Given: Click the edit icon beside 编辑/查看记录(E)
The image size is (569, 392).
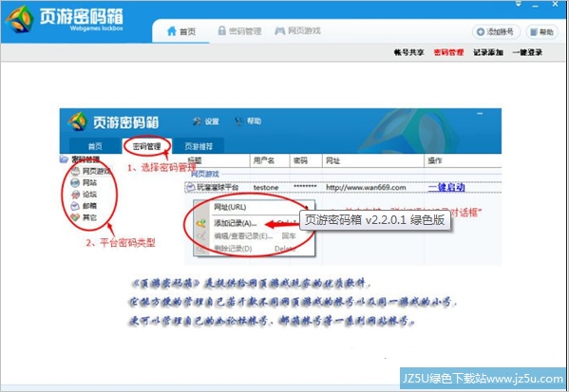Looking at the screenshot, I should (201, 236).
